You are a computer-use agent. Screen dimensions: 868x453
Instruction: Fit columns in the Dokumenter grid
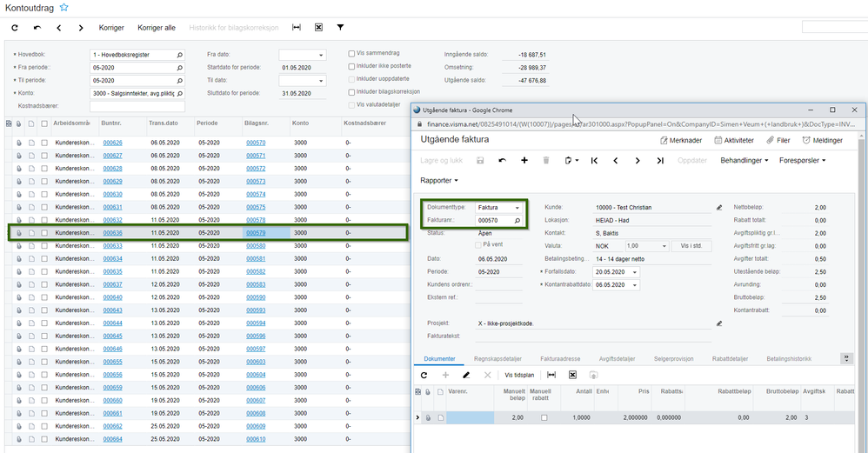coord(551,375)
